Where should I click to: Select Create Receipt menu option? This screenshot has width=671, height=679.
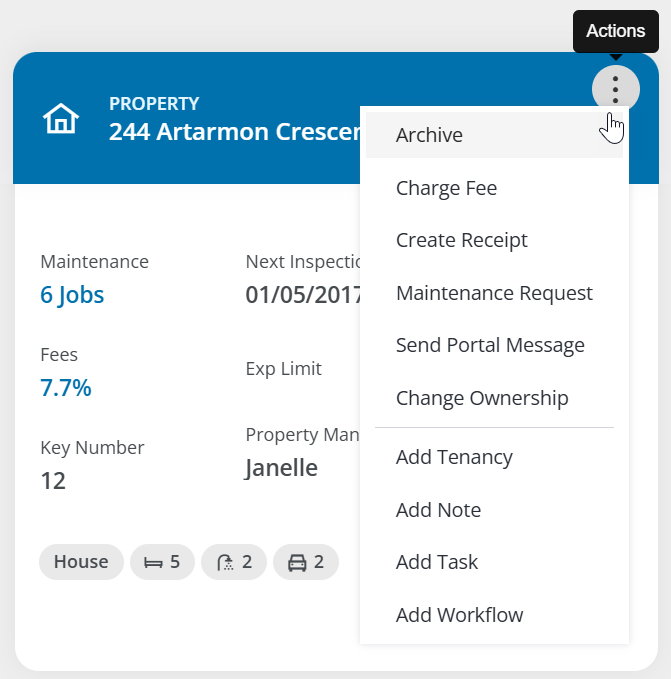pyautogui.click(x=461, y=240)
